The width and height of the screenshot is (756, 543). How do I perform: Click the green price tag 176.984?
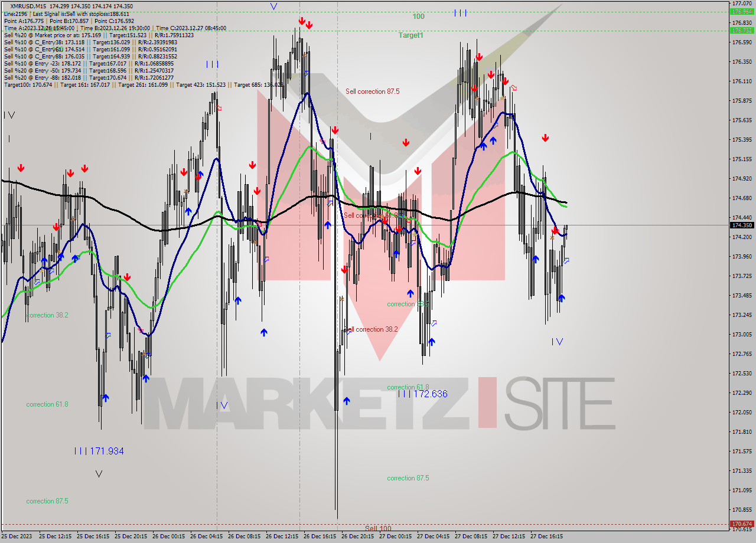coord(742,11)
